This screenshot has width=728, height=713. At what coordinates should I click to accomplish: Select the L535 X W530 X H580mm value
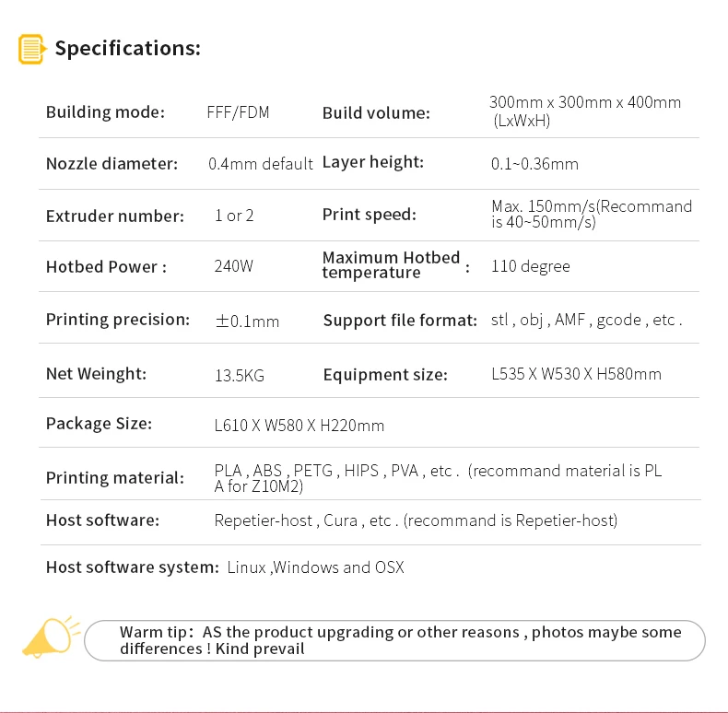[576, 374]
